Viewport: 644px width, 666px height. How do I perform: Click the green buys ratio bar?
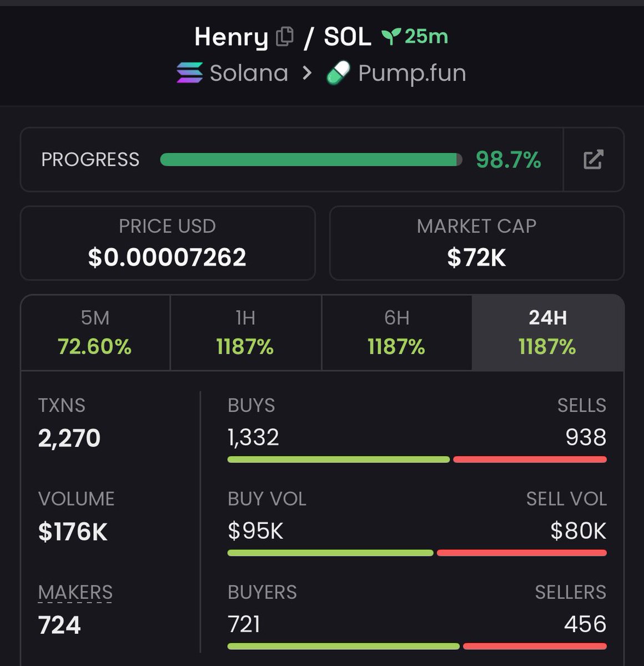click(338, 460)
